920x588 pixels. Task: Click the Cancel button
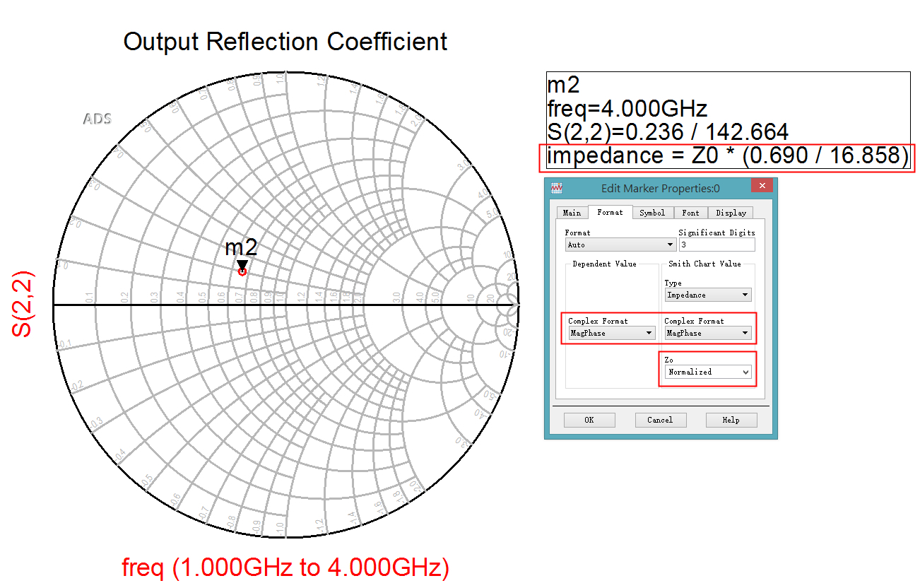(x=660, y=420)
